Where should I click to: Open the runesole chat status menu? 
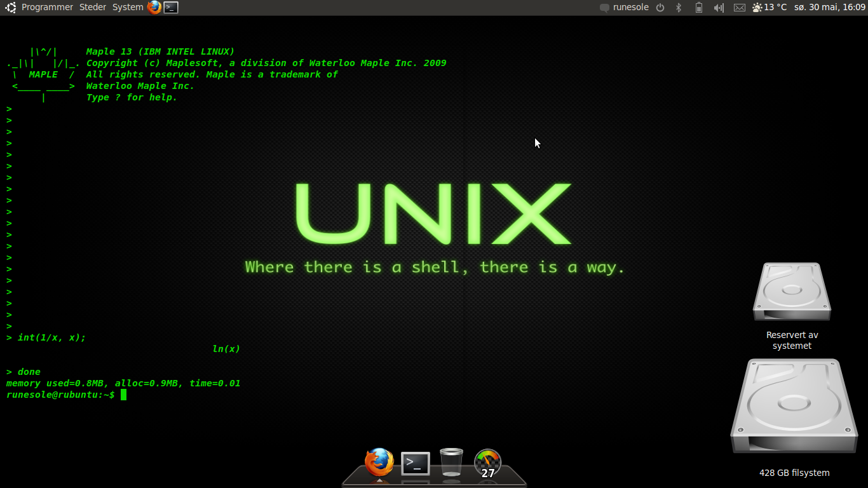[x=624, y=7]
